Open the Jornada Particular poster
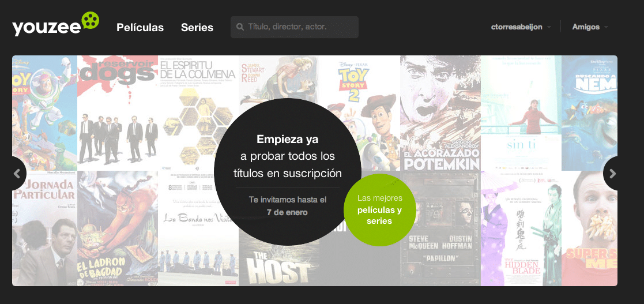644x304 pixels. [45, 228]
